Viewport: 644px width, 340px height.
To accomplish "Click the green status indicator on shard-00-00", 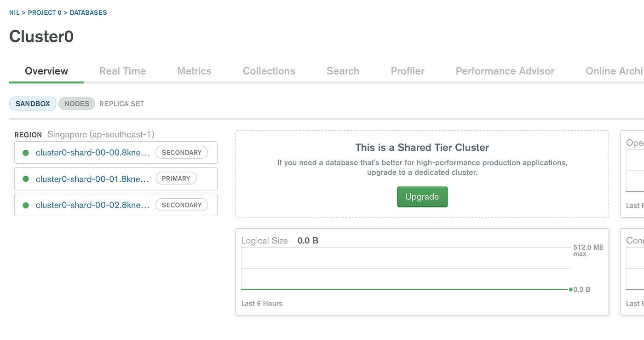I will [25, 152].
